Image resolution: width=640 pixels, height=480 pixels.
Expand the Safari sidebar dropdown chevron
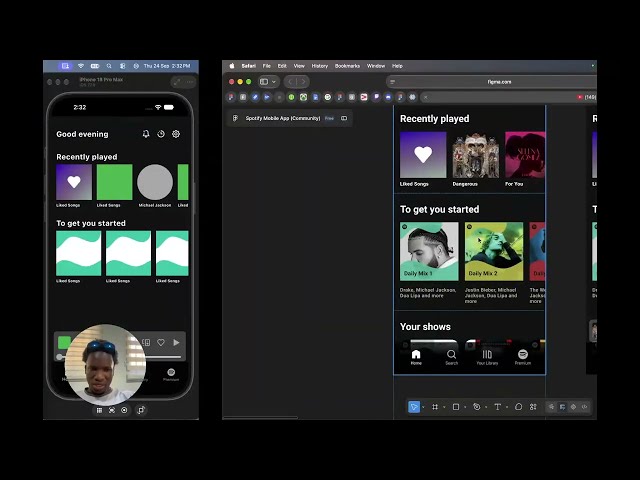tap(274, 82)
